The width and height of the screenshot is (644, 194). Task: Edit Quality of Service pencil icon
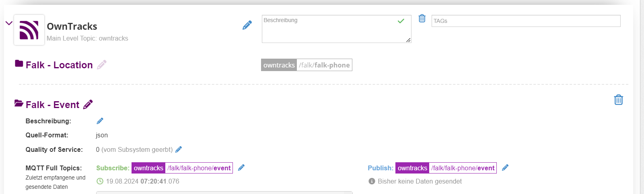point(179,149)
